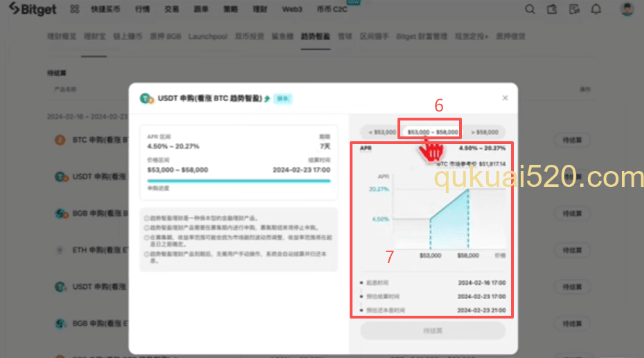
Task: Switch to the 双币投资 tab
Action: click(249, 37)
